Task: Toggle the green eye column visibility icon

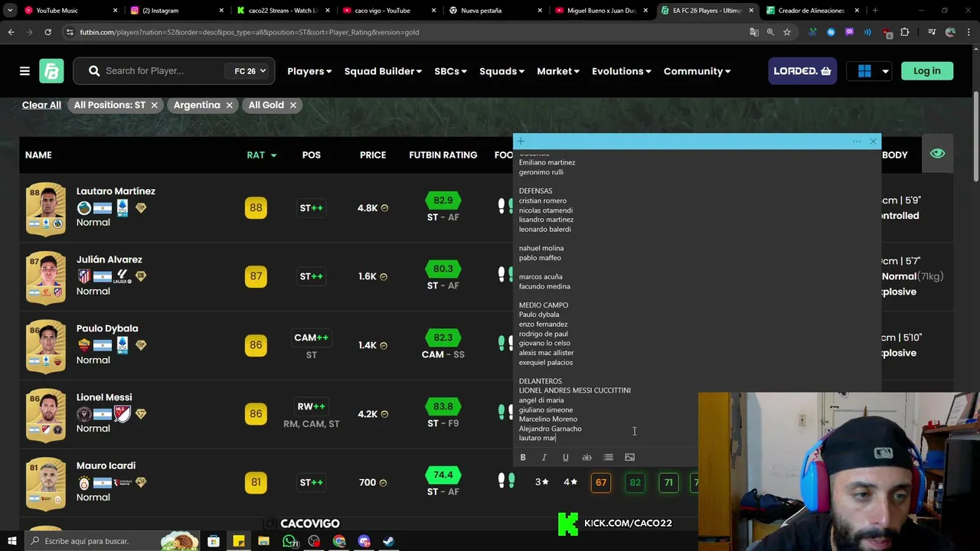Action: tap(937, 154)
